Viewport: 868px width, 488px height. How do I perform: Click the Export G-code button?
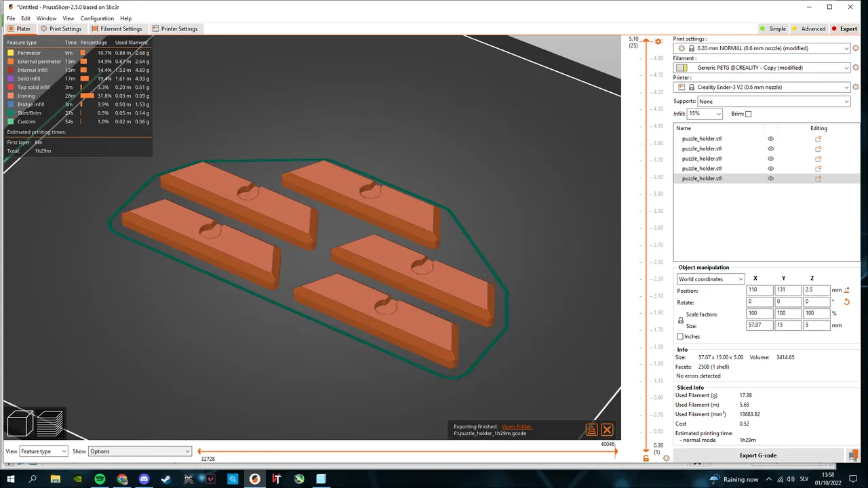[758, 455]
